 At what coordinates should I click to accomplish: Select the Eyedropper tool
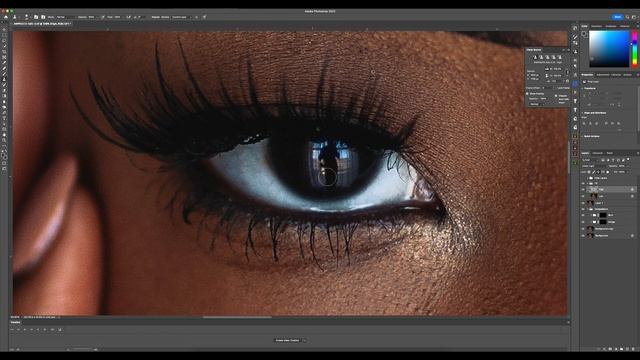[x=4, y=62]
